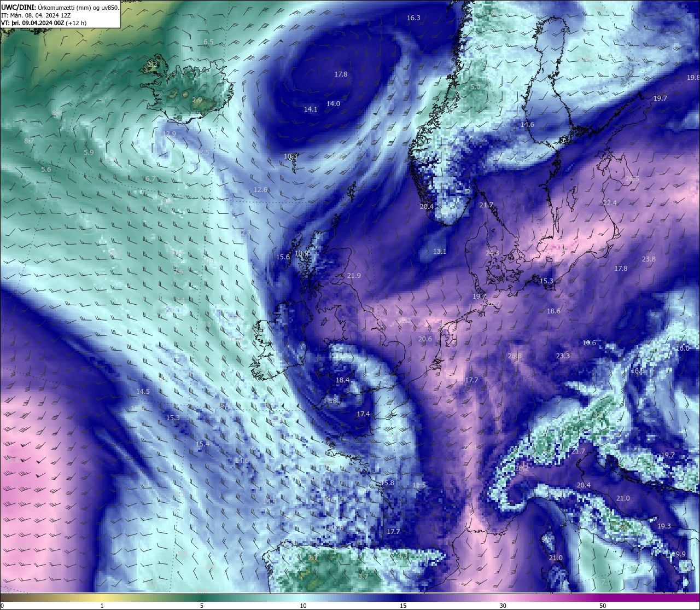Click the colorbar tick label 30
The image size is (700, 610).
click(x=503, y=606)
